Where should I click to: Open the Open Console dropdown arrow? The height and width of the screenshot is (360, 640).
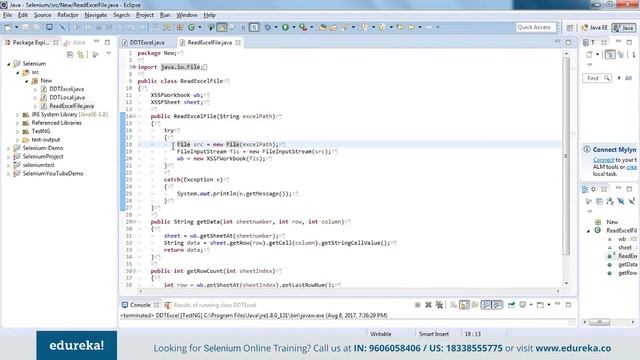[x=549, y=305]
